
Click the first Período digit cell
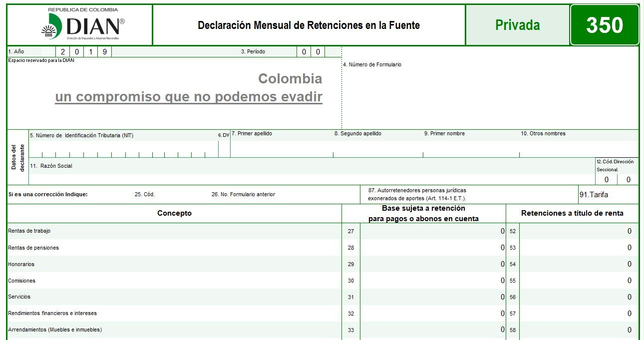coord(304,51)
